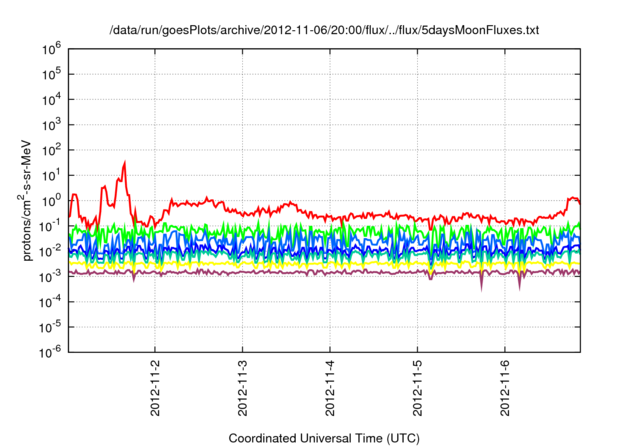Click the y-axis tick label 10^0
This screenshot has width=640, height=448.
tap(51, 202)
